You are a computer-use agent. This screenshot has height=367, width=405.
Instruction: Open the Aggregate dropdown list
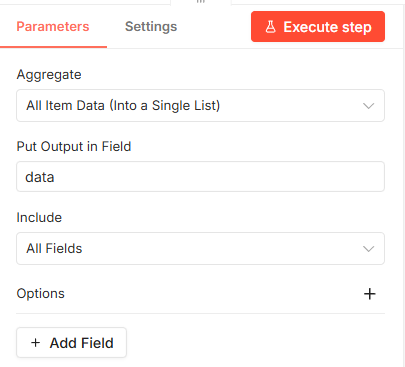pyautogui.click(x=200, y=106)
